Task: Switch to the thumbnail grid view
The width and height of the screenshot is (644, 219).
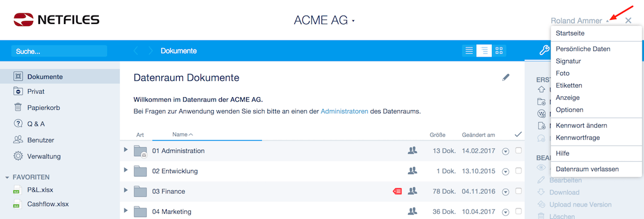Action: [499, 51]
